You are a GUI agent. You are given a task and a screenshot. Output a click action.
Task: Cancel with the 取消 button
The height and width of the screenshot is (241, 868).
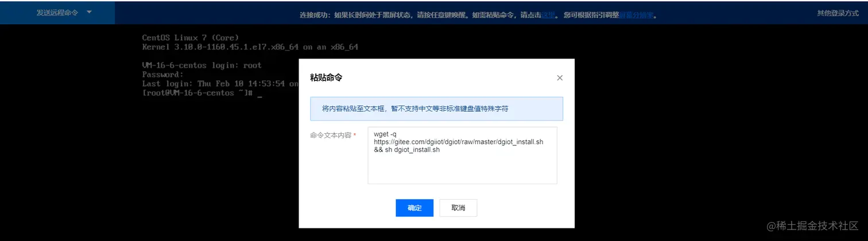(x=458, y=208)
